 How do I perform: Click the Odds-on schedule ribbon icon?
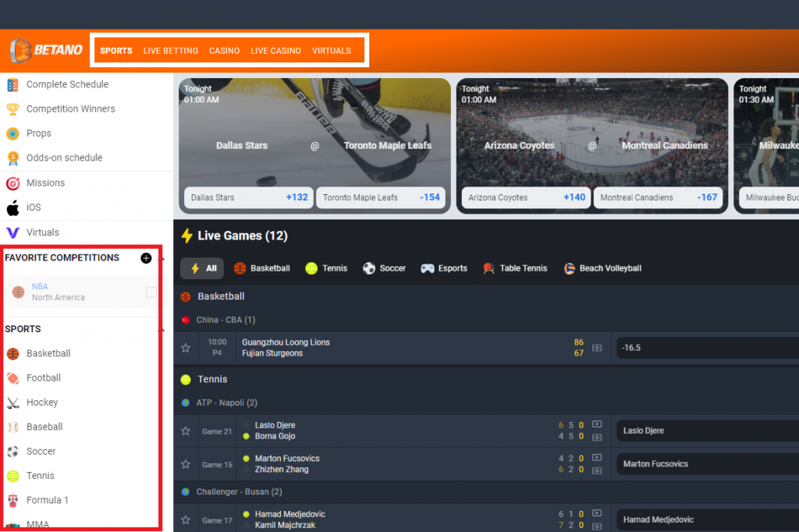[12, 158]
